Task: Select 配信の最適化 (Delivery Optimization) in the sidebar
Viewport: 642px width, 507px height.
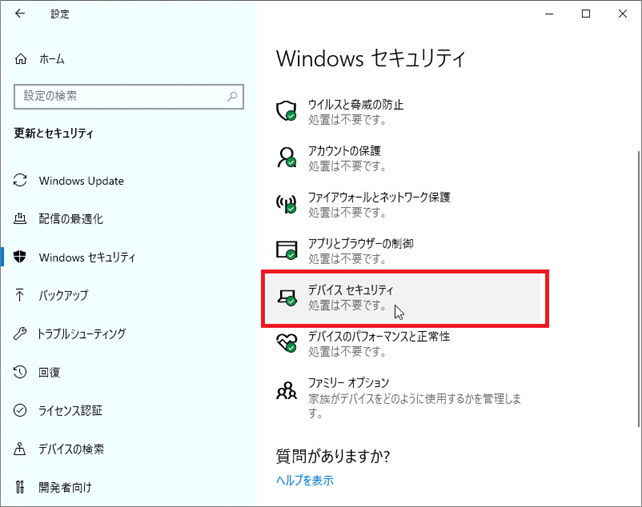Action: [70, 219]
